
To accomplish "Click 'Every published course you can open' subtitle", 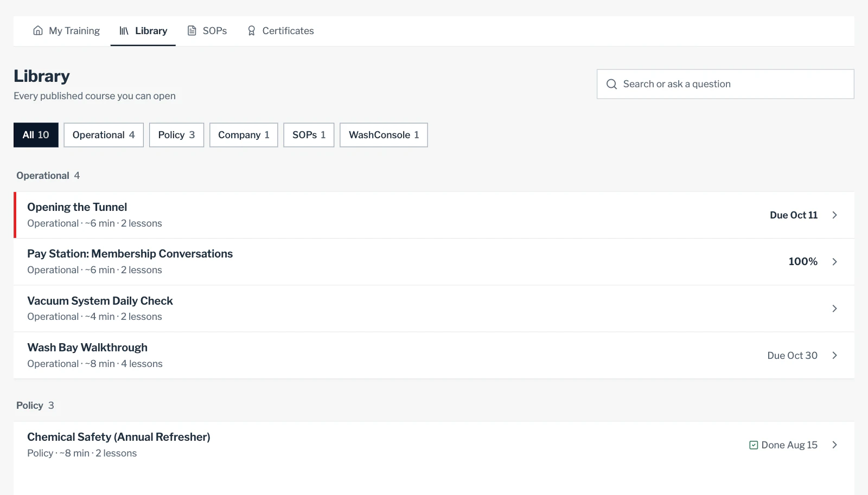I will coord(94,96).
